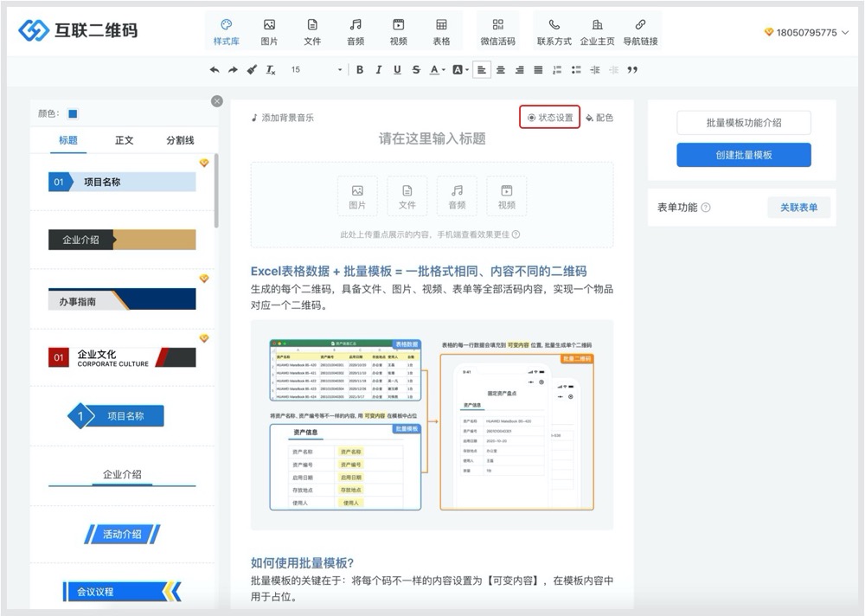Insert a block quote
Viewport: 865px width, 616px height.
(x=632, y=69)
